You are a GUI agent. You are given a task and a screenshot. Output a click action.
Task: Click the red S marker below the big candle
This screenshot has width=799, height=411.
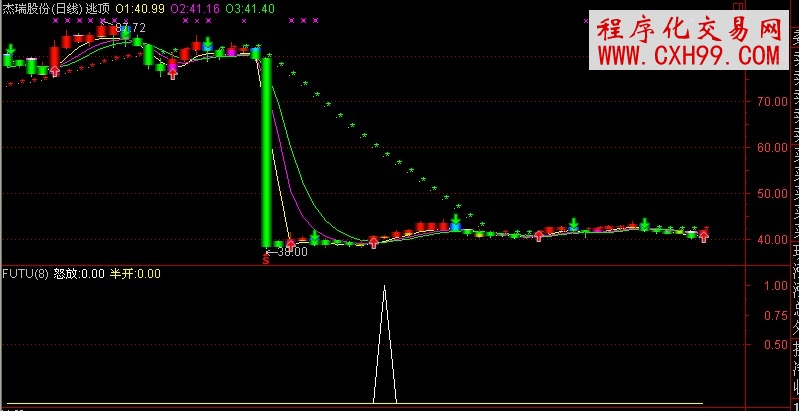266,260
